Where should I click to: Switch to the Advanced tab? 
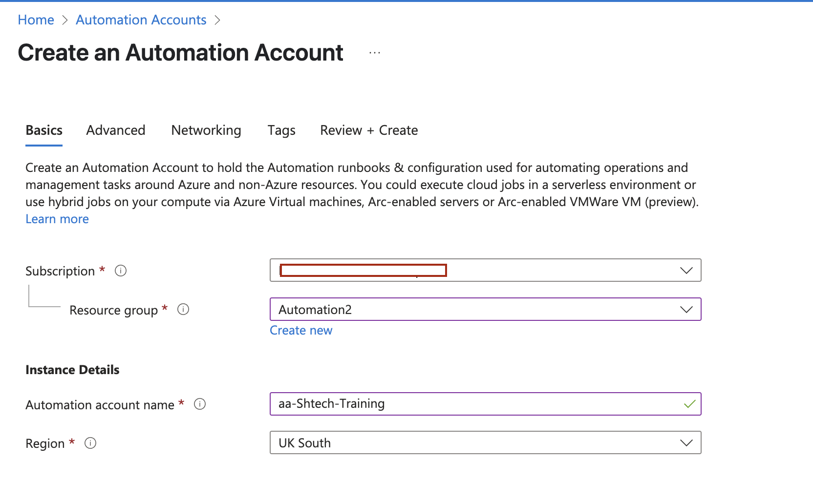click(116, 130)
